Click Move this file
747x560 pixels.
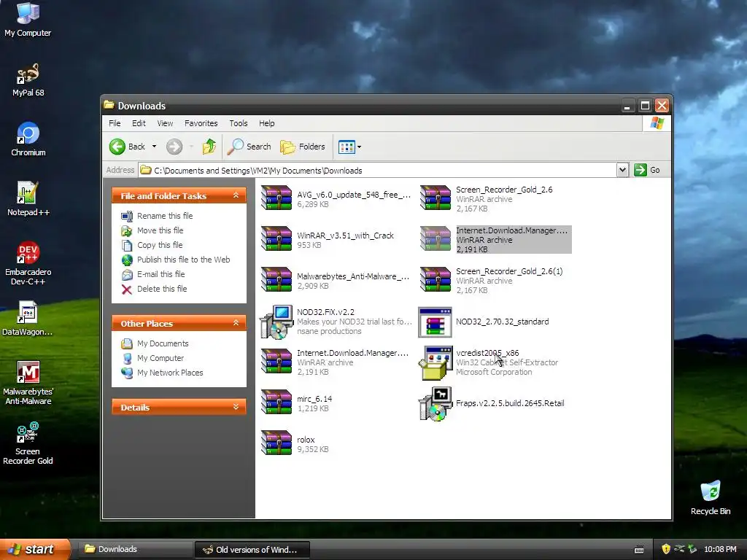[x=160, y=230]
